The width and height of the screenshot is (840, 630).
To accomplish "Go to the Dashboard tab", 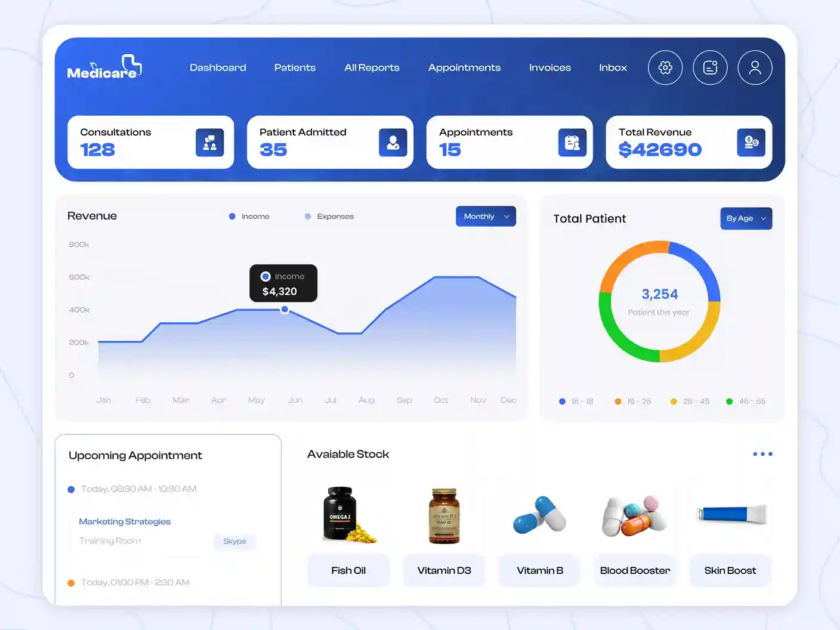I will pyautogui.click(x=218, y=67).
